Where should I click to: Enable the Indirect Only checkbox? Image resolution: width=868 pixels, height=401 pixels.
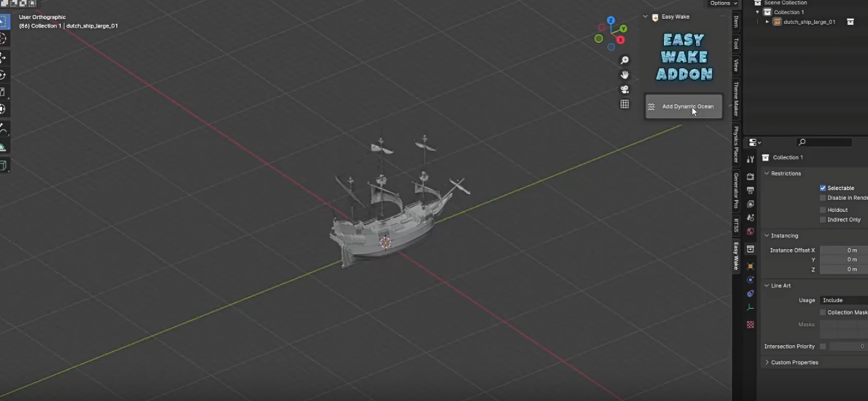point(823,220)
